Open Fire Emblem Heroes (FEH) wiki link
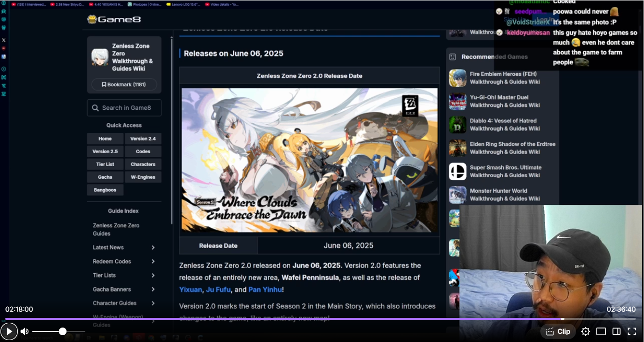This screenshot has height=342, width=644. [x=505, y=78]
